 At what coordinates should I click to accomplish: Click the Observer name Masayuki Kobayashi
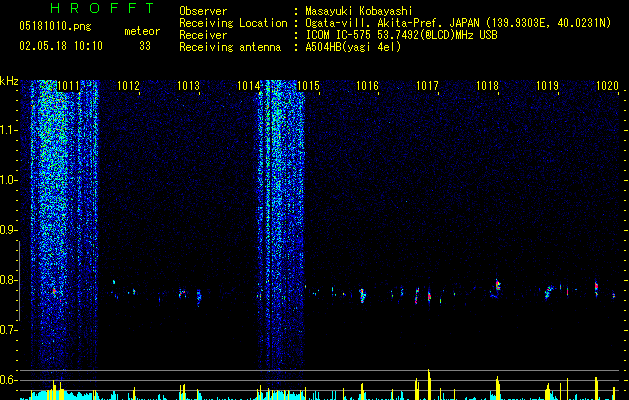tap(358, 11)
